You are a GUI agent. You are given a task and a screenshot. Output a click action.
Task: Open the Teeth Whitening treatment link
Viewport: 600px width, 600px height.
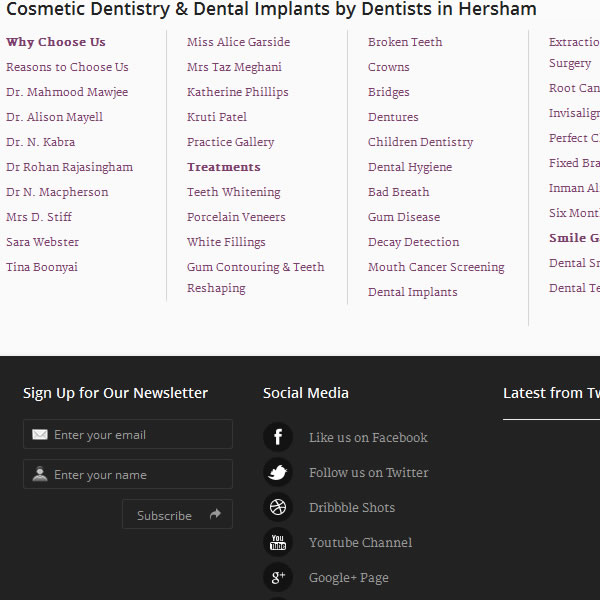click(x=233, y=192)
